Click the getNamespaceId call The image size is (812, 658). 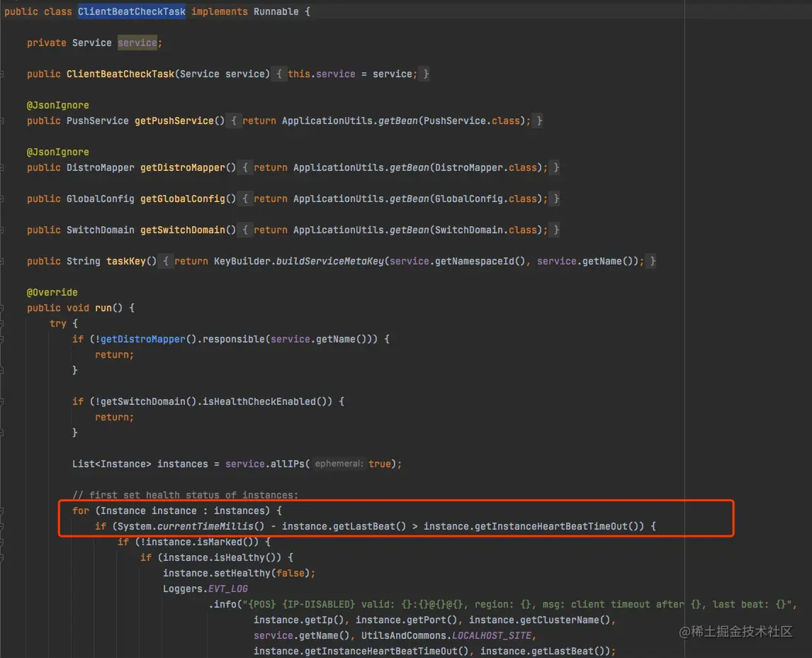(x=474, y=261)
